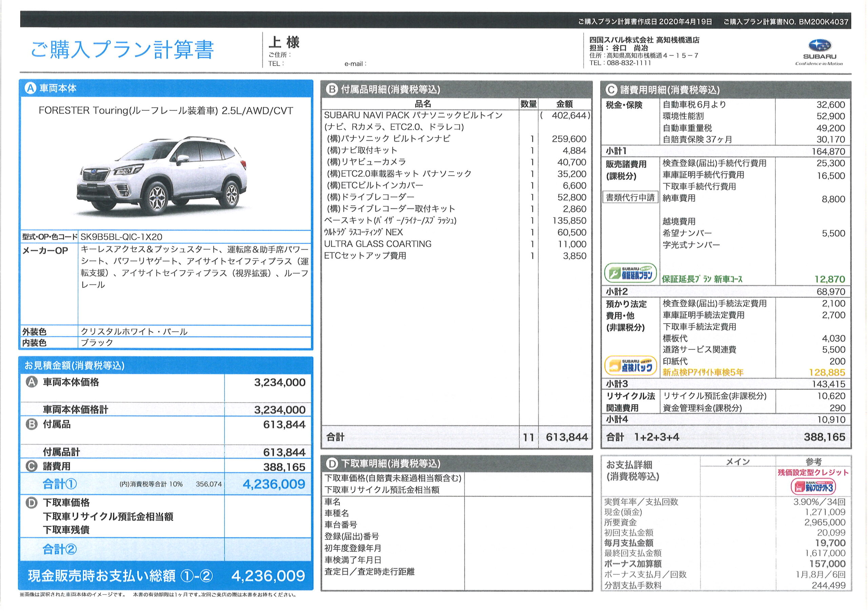Click the 安心プロテクト3 pink badge icon

click(x=813, y=486)
